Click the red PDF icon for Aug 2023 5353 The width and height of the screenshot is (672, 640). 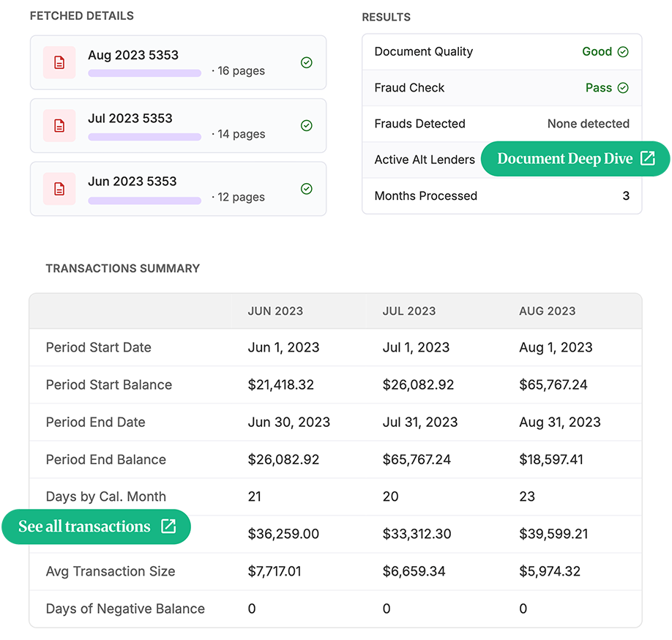click(59, 62)
